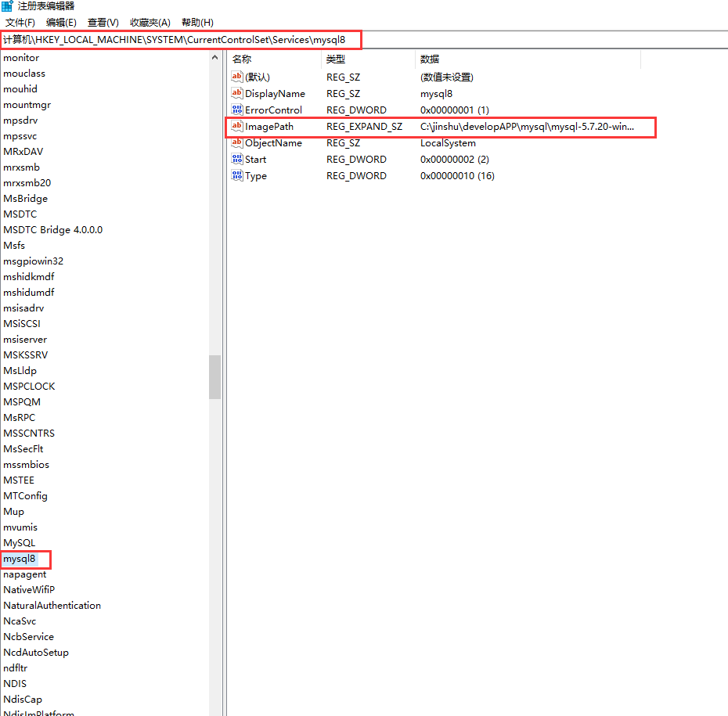
Task: Select the MRxDAV key
Action: [x=23, y=151]
